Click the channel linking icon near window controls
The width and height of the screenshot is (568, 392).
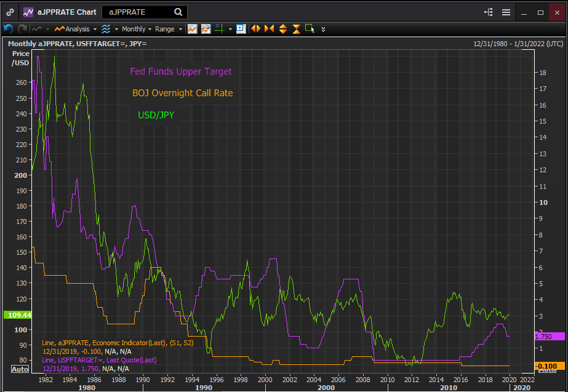point(489,12)
